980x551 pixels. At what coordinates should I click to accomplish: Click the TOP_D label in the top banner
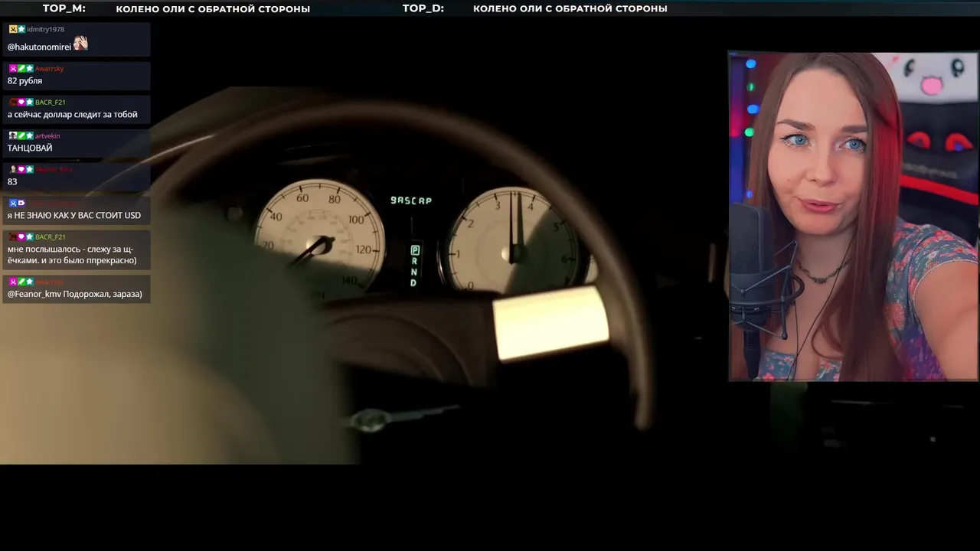(x=423, y=8)
